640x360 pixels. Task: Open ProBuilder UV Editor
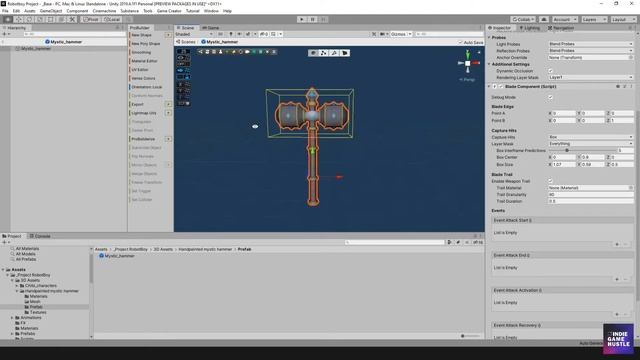click(x=140, y=70)
